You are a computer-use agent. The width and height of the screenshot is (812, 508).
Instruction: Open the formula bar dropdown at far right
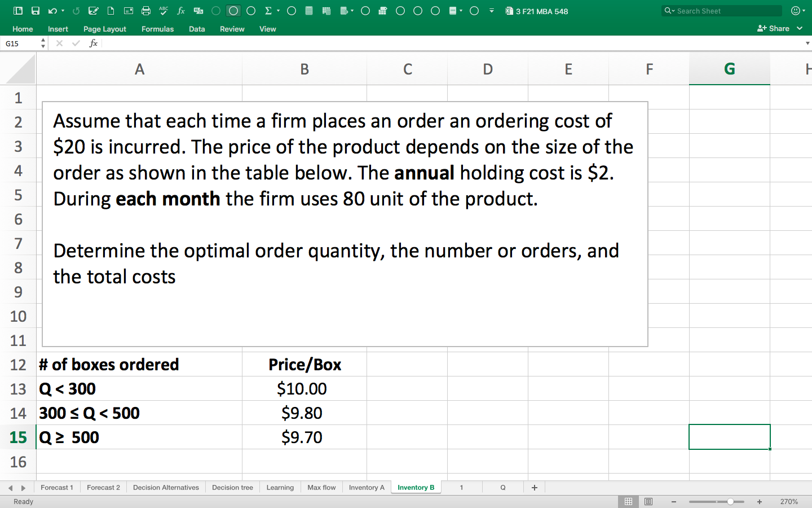(807, 43)
